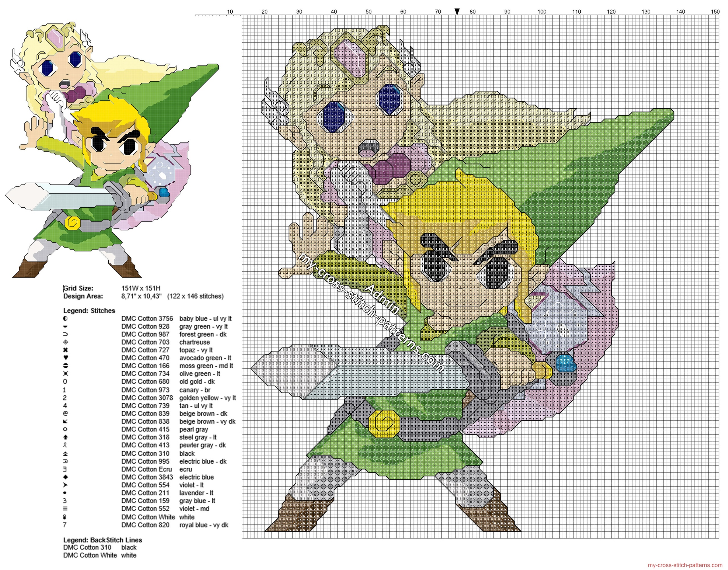
Task: Select the X symbol for topaz 727
Action: click(x=65, y=350)
